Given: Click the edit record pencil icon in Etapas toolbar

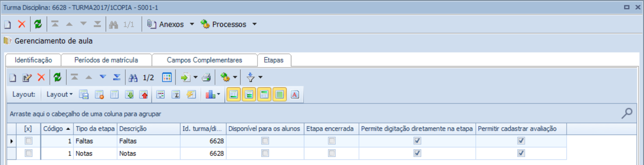Looking at the screenshot, I should click(x=27, y=78).
